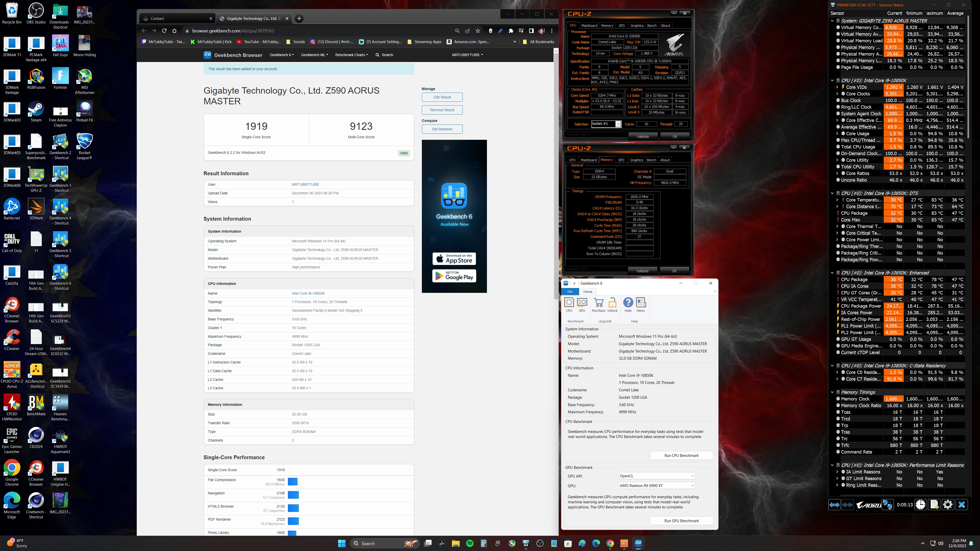Switch to the Contact browser tab
This screenshot has width=980, height=551.
click(177, 19)
